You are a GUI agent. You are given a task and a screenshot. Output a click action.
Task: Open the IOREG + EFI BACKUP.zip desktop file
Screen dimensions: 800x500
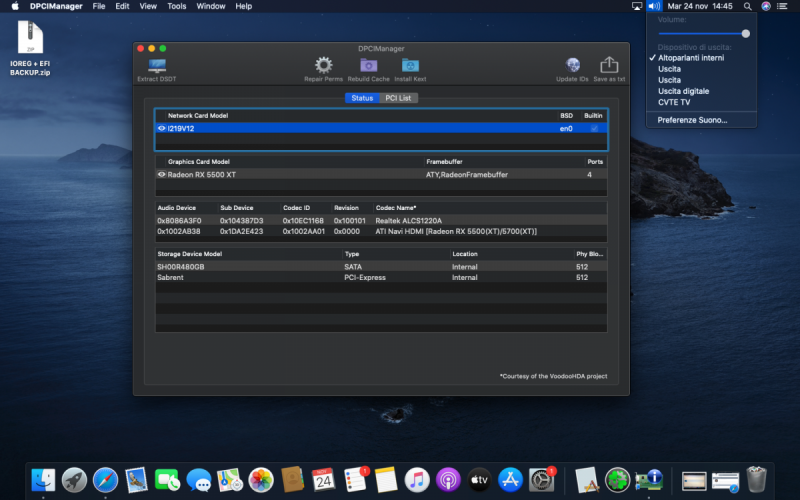[30, 42]
